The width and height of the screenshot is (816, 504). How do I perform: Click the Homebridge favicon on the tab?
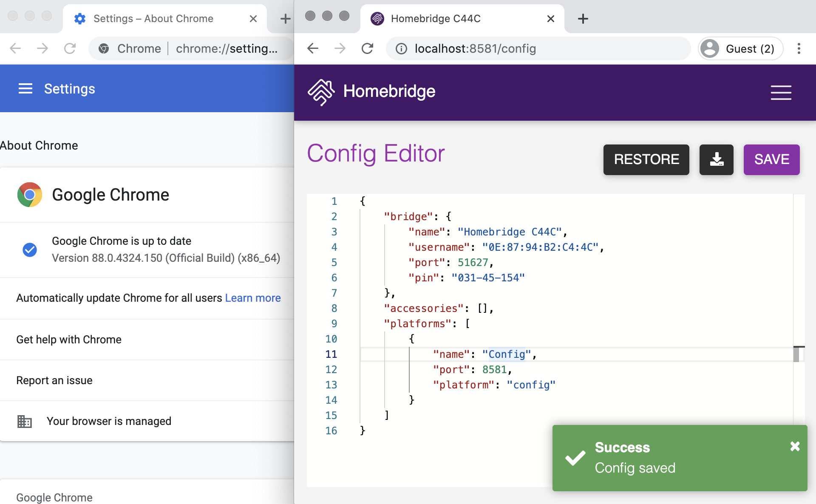point(377,19)
